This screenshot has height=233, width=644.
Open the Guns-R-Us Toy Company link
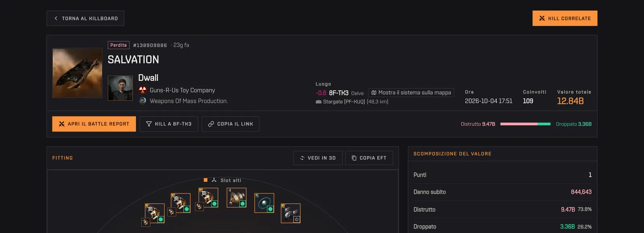(x=182, y=90)
